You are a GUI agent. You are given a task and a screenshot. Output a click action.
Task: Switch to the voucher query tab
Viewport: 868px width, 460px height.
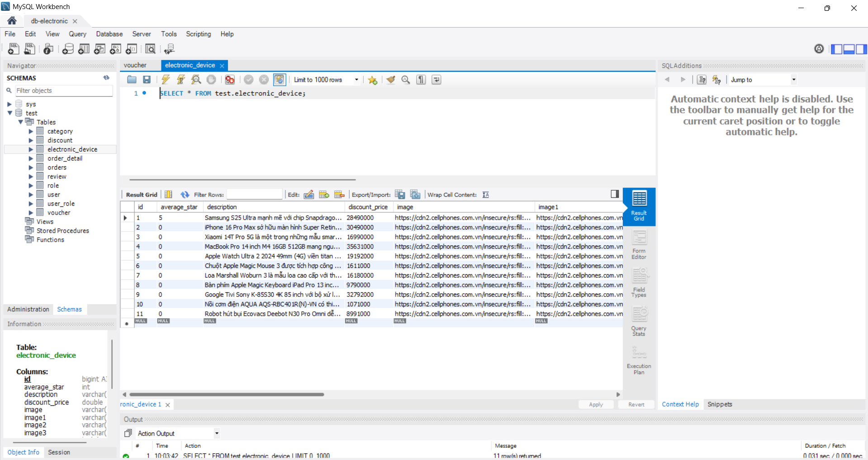click(x=135, y=65)
